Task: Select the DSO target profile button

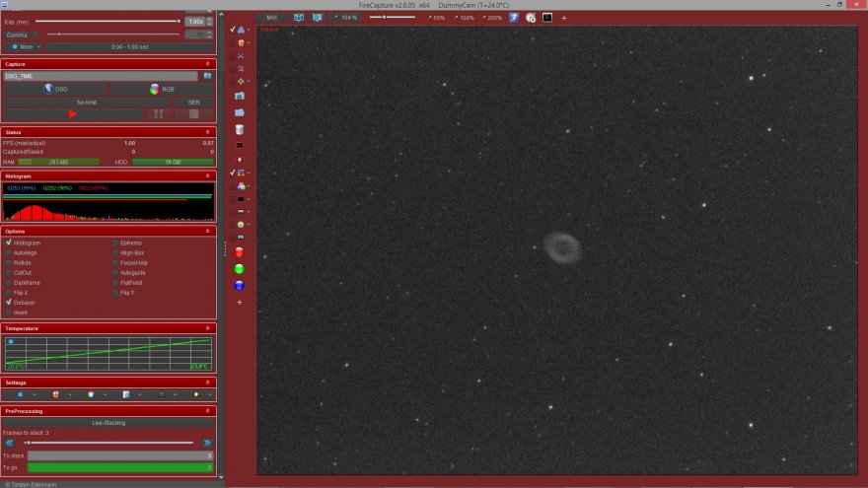Action: tap(54, 89)
